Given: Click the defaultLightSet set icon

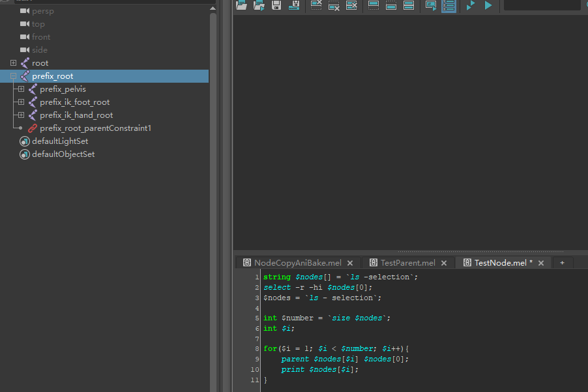Looking at the screenshot, I should coord(25,141).
